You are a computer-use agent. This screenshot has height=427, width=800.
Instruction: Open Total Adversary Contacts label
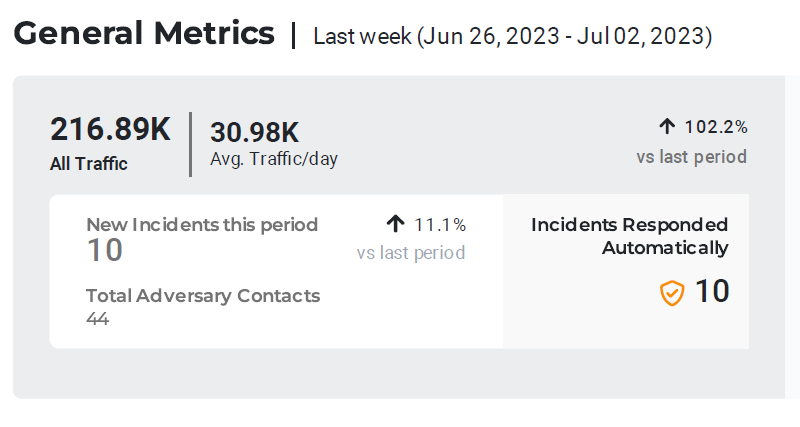(x=203, y=295)
